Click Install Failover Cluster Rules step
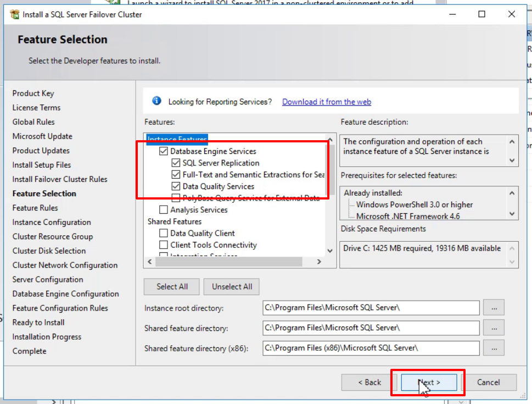This screenshot has height=404, width=532. point(60,179)
